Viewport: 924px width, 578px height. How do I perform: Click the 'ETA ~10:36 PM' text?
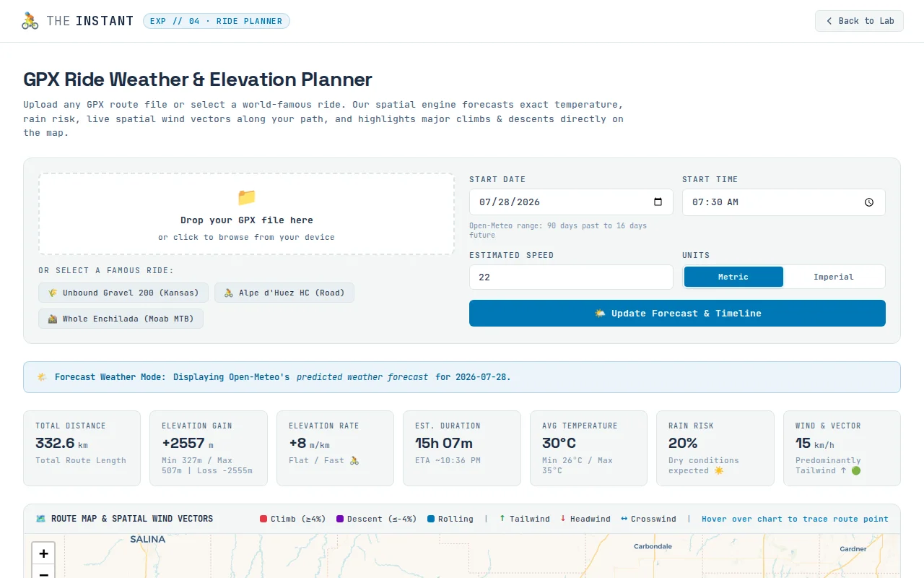[x=448, y=460]
